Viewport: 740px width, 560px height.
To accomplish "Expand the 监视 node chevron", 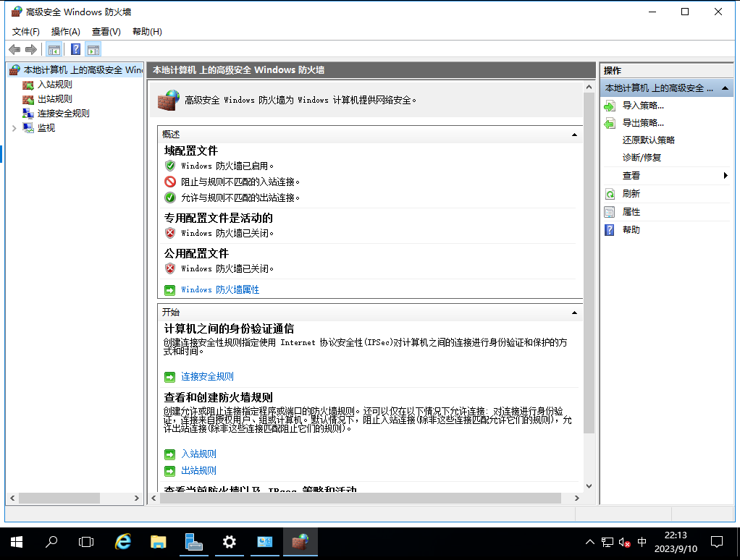I will click(x=14, y=128).
